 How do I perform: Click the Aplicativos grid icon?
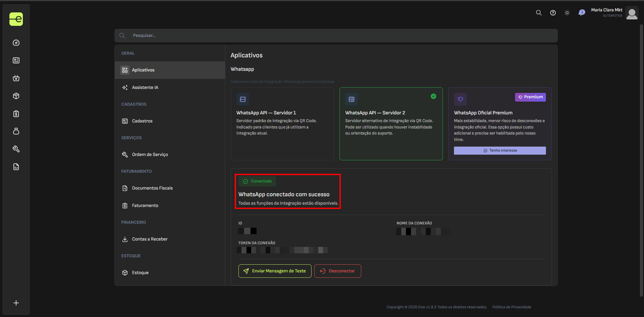click(125, 70)
